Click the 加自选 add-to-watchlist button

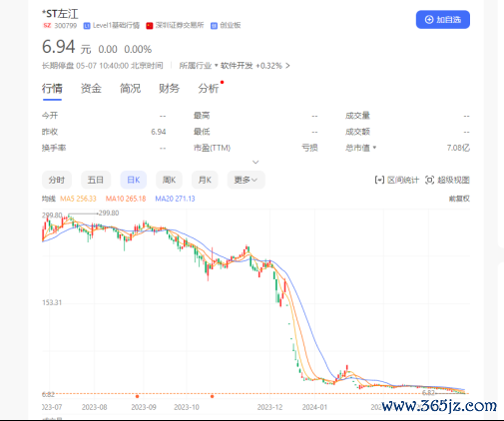tap(442, 20)
